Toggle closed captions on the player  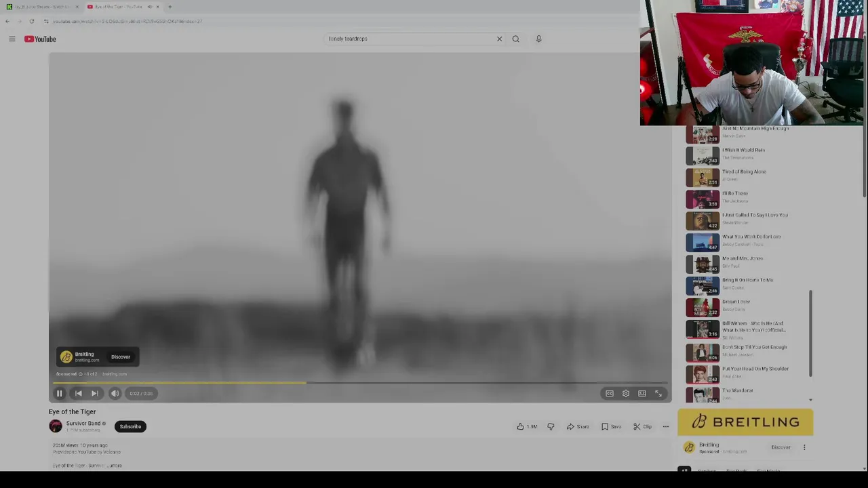tap(610, 393)
